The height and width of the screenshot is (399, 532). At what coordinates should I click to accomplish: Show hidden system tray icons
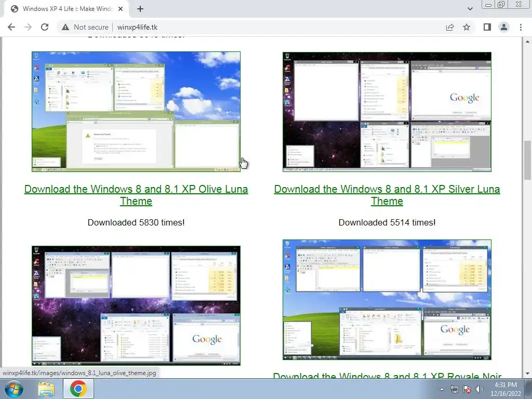(x=442, y=389)
